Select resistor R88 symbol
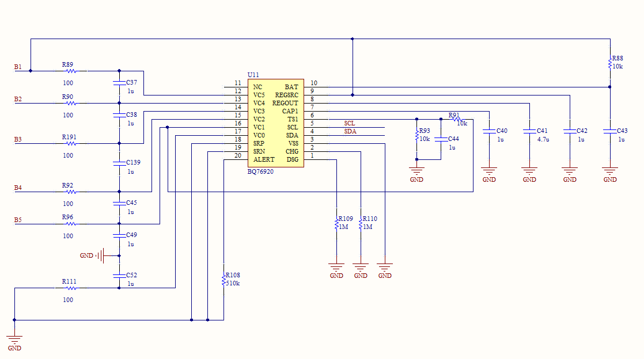The image size is (644, 359). [x=610, y=63]
